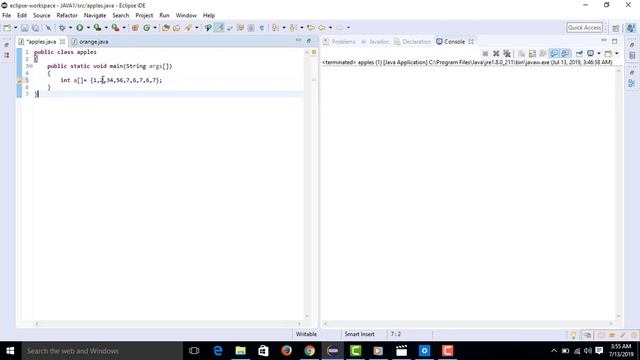Click the Last Edit Location icon
This screenshot has width=640, height=360.
tap(311, 28)
